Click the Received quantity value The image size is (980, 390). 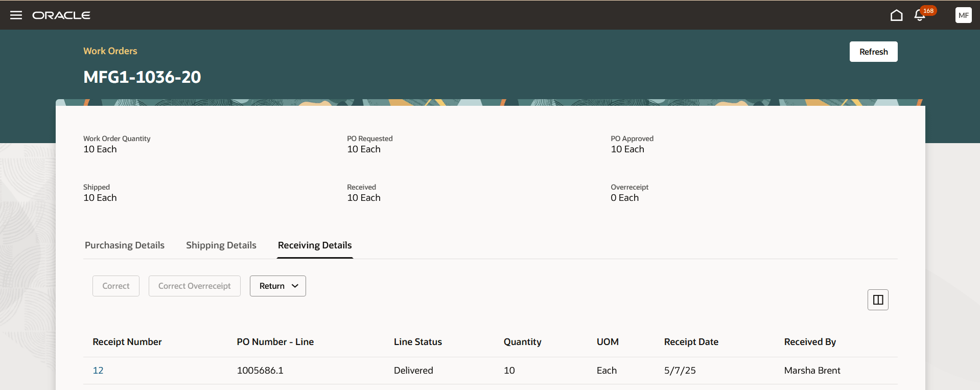point(364,198)
